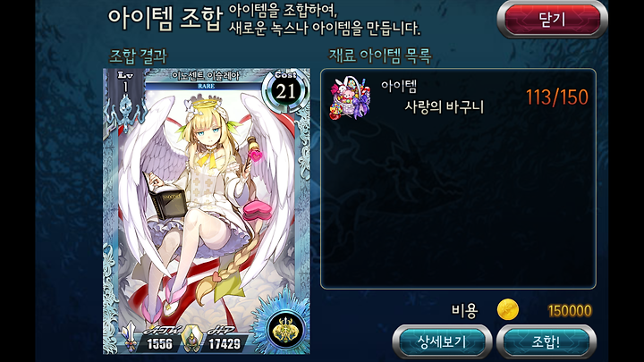Click the Cost 21 badge on card

point(285,90)
